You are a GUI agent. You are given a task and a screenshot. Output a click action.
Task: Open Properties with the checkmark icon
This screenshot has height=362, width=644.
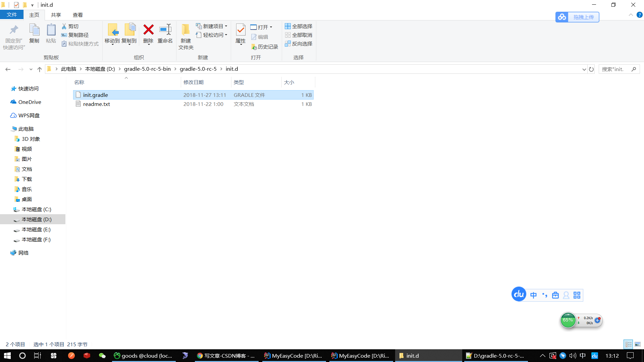(240, 30)
